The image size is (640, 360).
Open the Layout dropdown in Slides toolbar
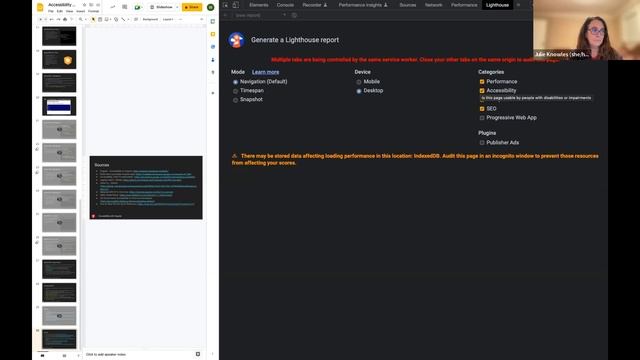168,19
